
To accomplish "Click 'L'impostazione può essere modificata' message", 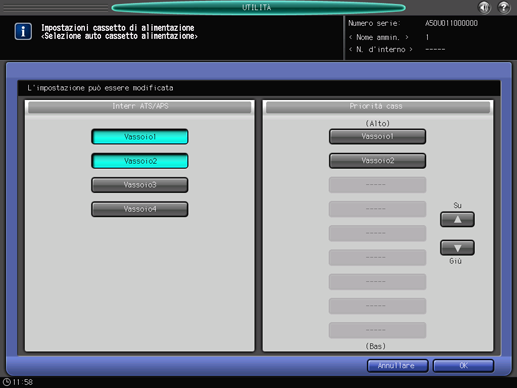I will tap(100, 88).
